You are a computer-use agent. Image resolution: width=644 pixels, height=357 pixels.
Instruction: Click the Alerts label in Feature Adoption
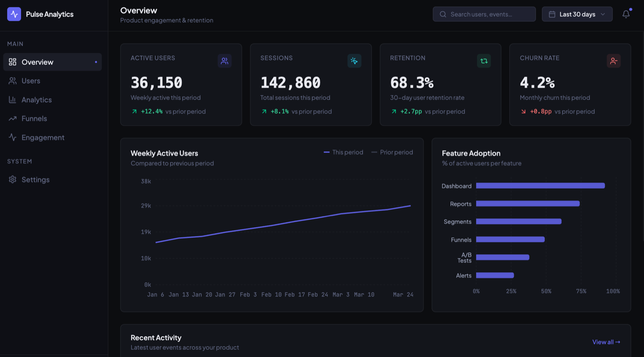pos(464,276)
